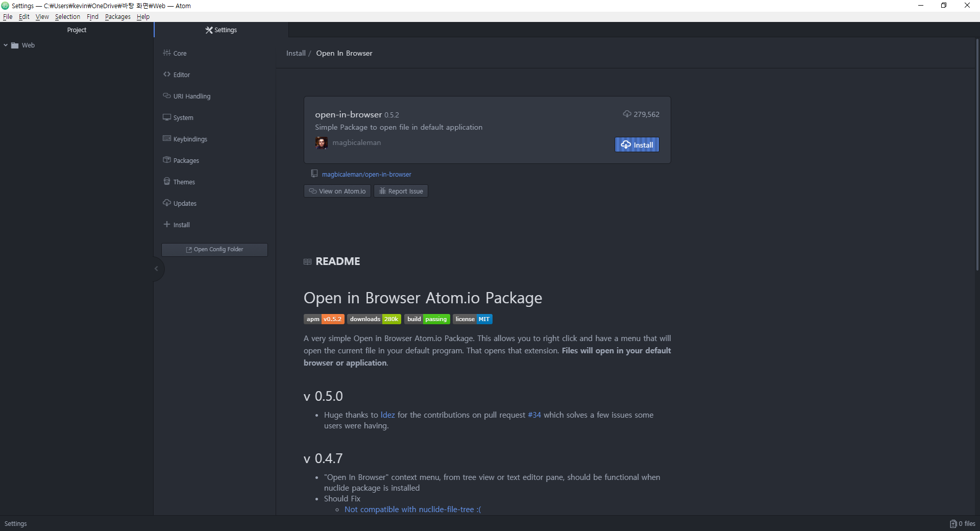Click the open-in-browser package title
The width and height of the screenshot is (980, 531).
[349, 114]
